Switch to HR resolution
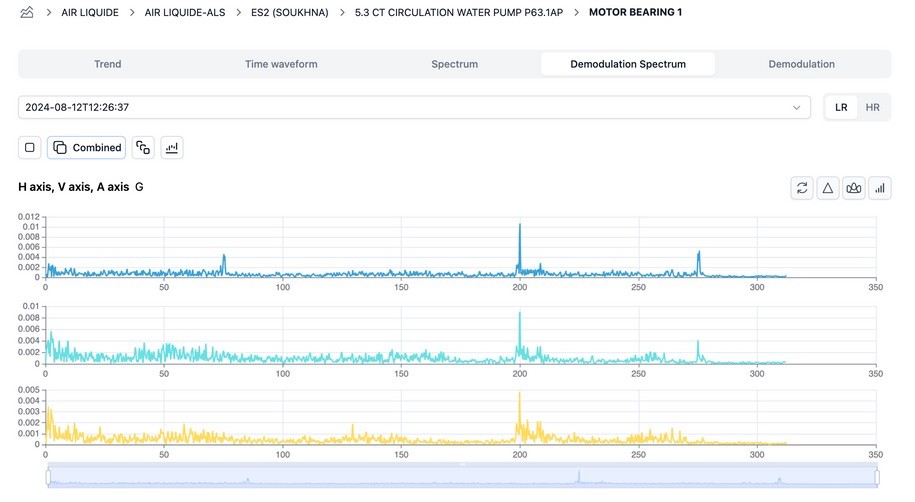This screenshot has width=915, height=502. coord(872,107)
